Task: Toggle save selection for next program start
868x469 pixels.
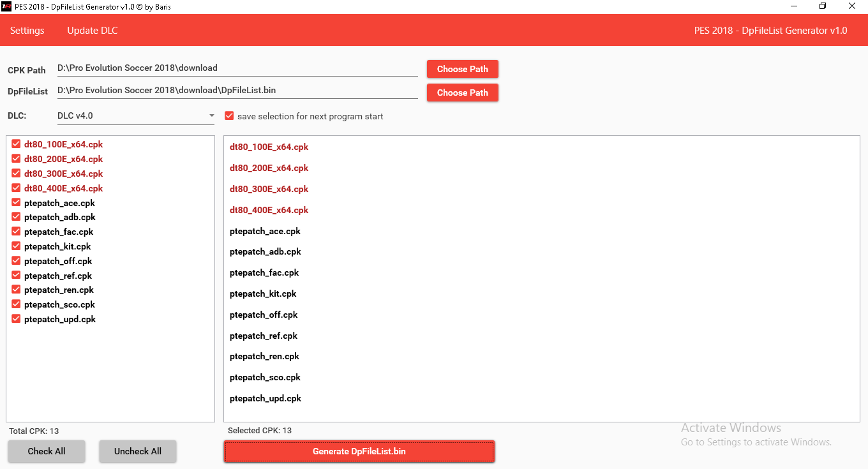Action: [x=229, y=116]
